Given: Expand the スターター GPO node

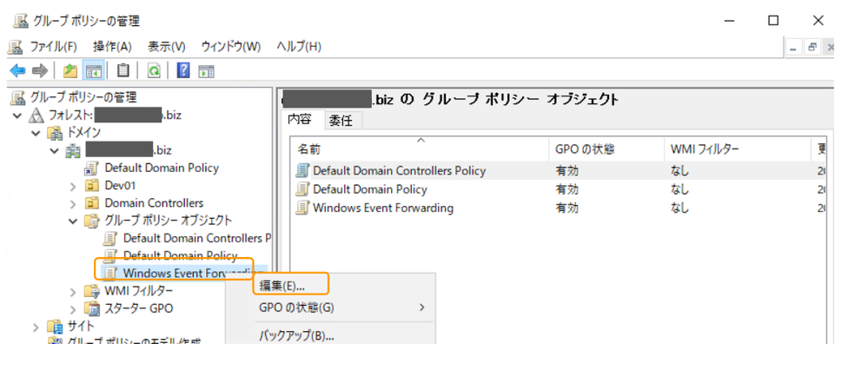Looking at the screenshot, I should point(73,308).
